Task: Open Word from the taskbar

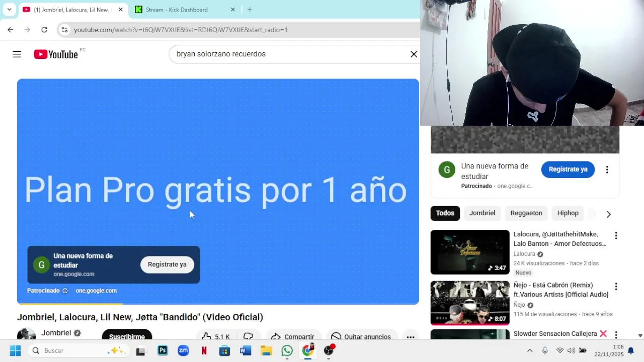Action: (246, 350)
